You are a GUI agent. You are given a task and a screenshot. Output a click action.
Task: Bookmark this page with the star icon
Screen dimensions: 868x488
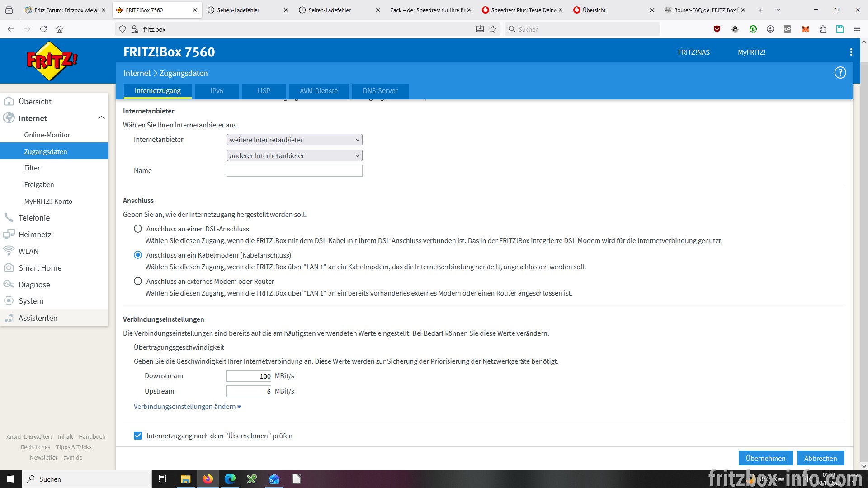pyautogui.click(x=493, y=29)
